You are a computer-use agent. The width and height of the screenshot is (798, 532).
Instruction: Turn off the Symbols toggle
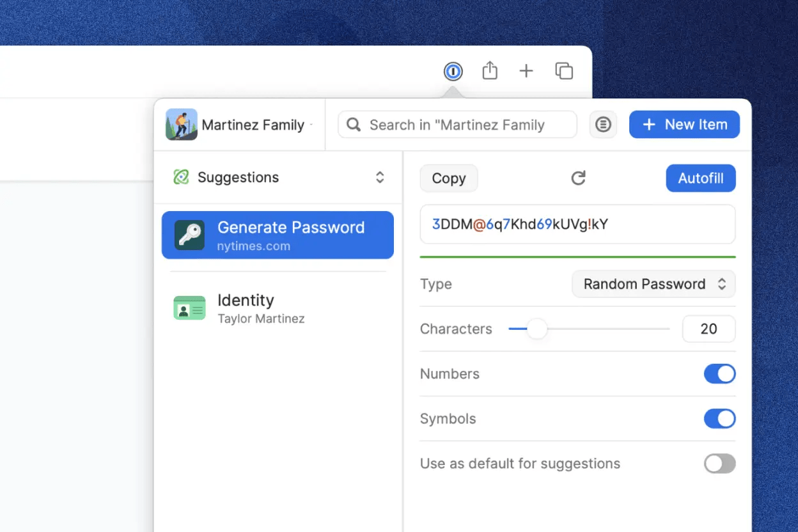coord(720,419)
